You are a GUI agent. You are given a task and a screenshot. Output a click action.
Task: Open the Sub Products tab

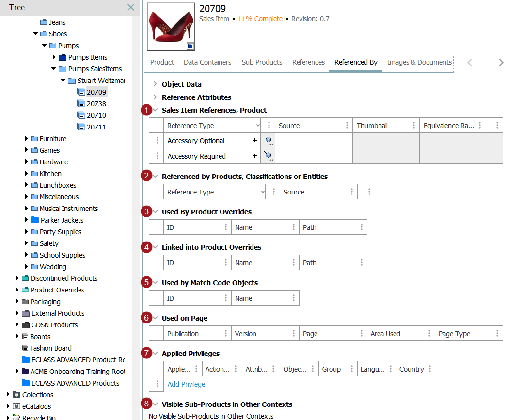262,62
